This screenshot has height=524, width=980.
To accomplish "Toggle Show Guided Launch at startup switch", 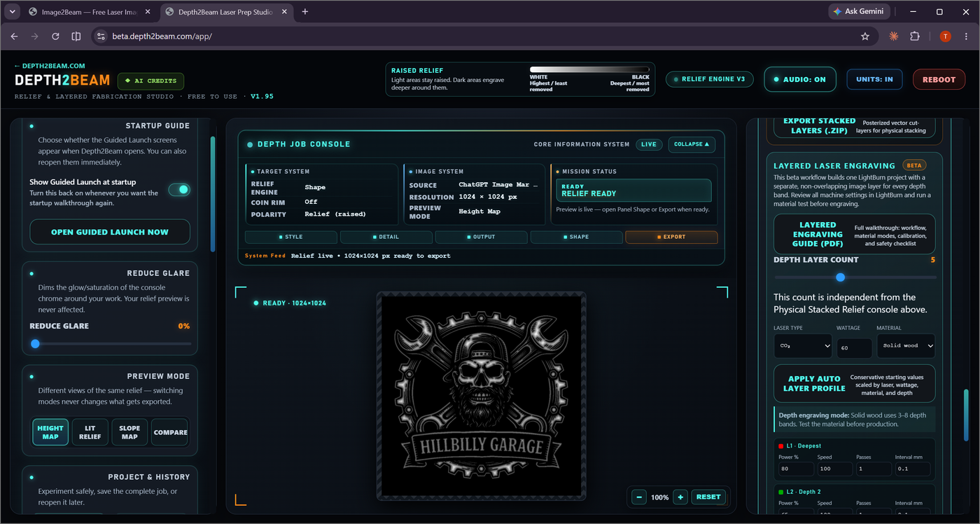I will (179, 189).
